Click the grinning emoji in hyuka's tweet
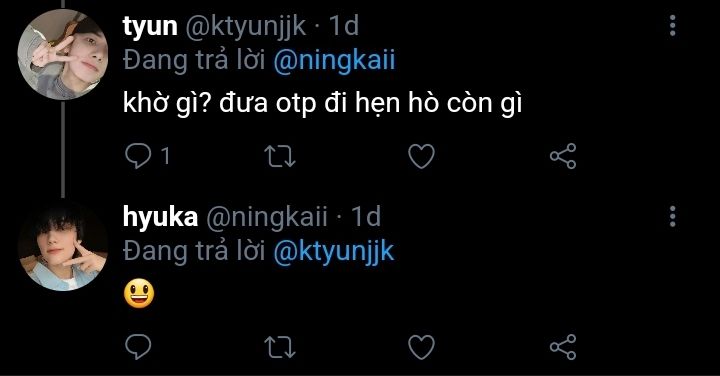This screenshot has width=720, height=376. pos(139,293)
